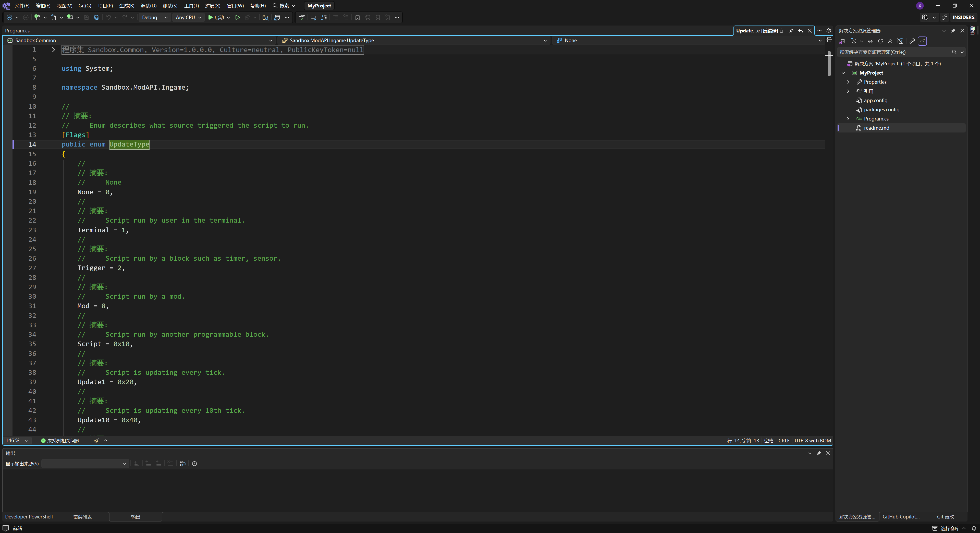The height and width of the screenshot is (533, 980).
Task: Switch to the 错误列表 tab
Action: tap(82, 517)
